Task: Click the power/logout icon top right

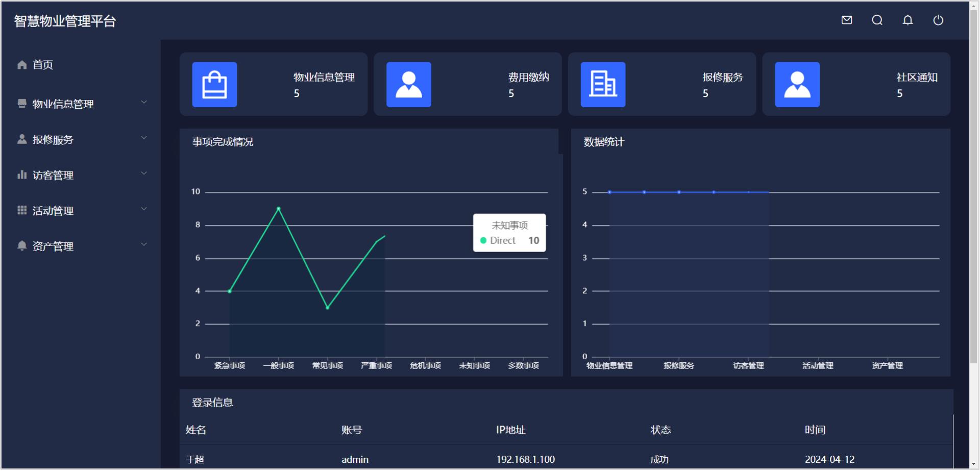Action: 938,20
